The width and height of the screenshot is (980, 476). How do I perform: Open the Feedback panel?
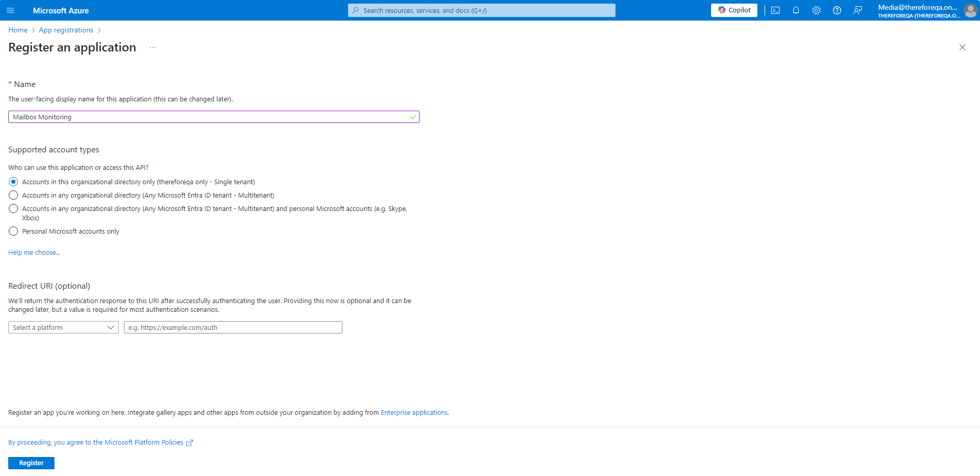click(x=858, y=10)
